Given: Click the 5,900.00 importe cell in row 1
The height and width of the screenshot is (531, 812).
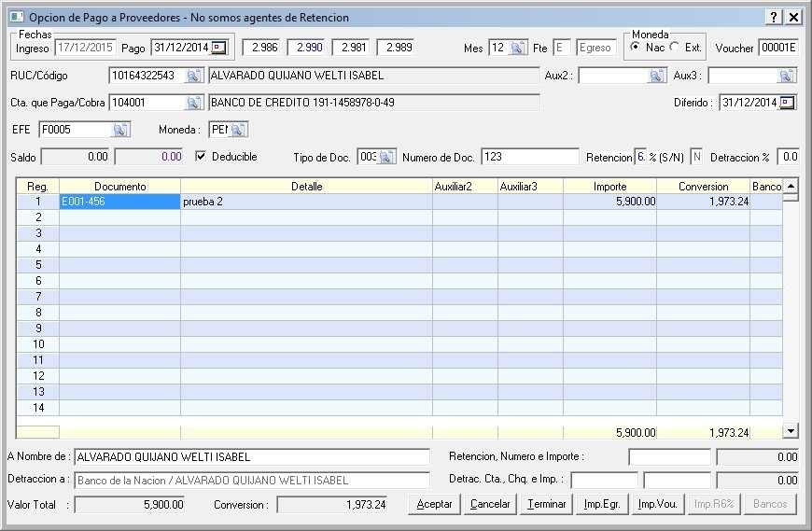Looking at the screenshot, I should click(x=610, y=202).
